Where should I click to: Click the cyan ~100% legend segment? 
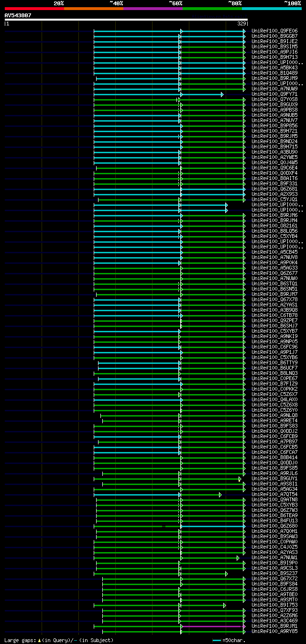pyautogui.click(x=271, y=8)
